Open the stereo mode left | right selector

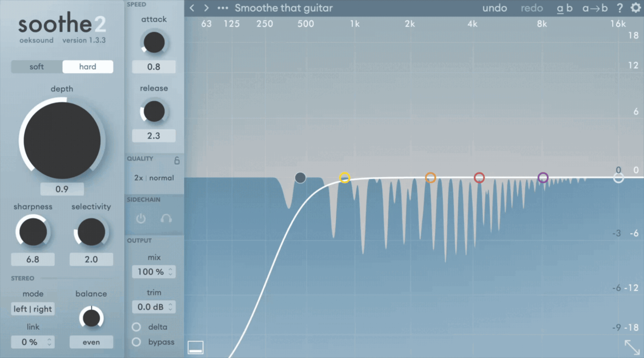pos(33,309)
